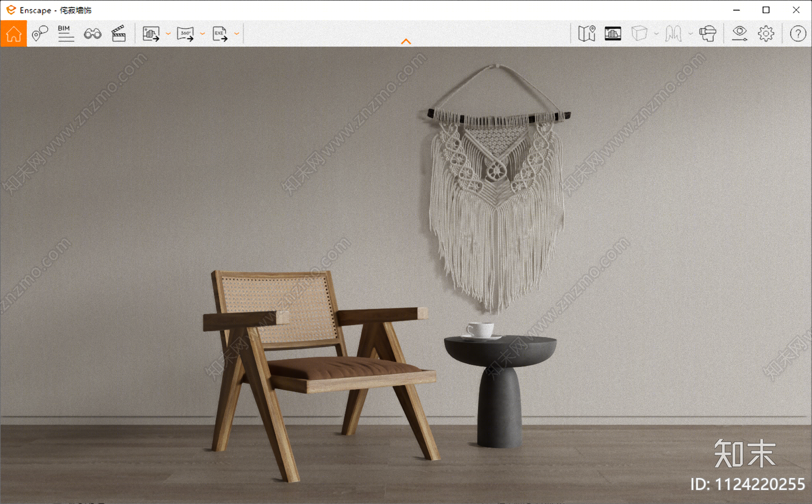Open help question mark icon
This screenshot has width=812, height=504.
(x=798, y=34)
